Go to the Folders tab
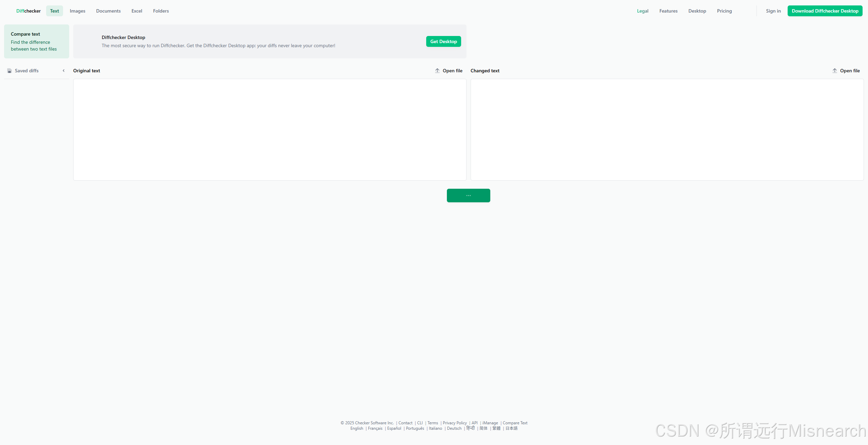The width and height of the screenshot is (868, 445). [161, 11]
